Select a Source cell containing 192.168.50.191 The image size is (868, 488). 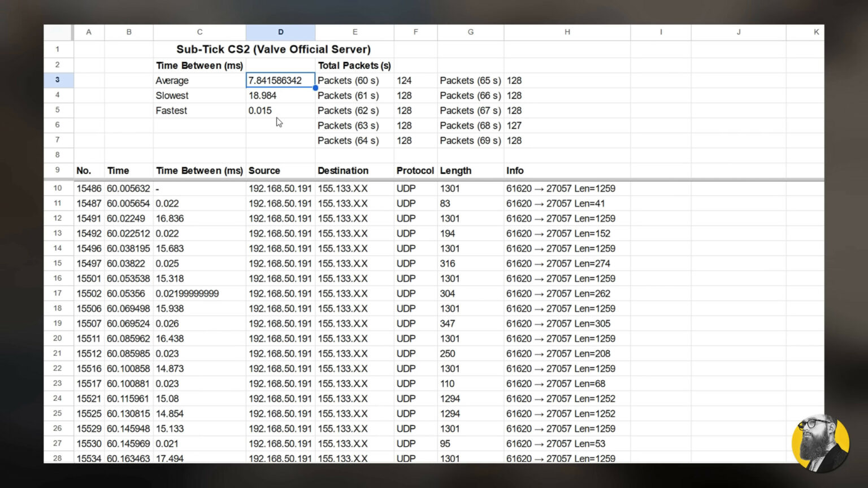pyautogui.click(x=280, y=188)
